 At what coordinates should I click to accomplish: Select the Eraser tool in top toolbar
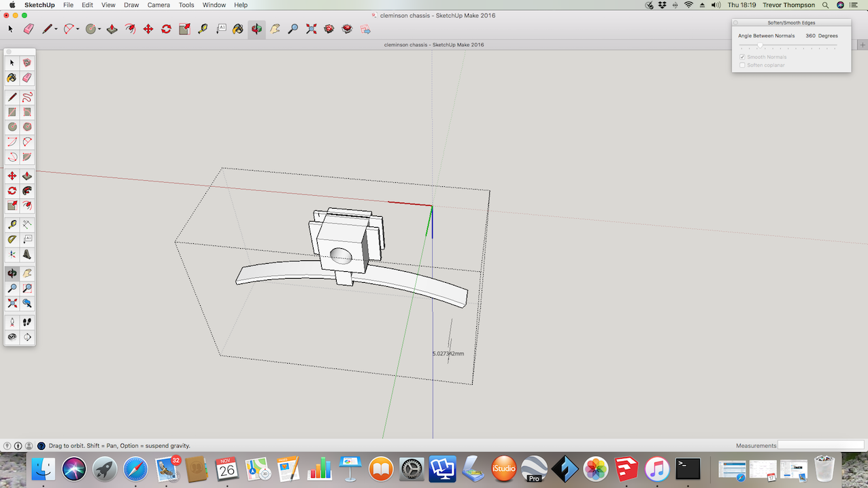tap(29, 29)
